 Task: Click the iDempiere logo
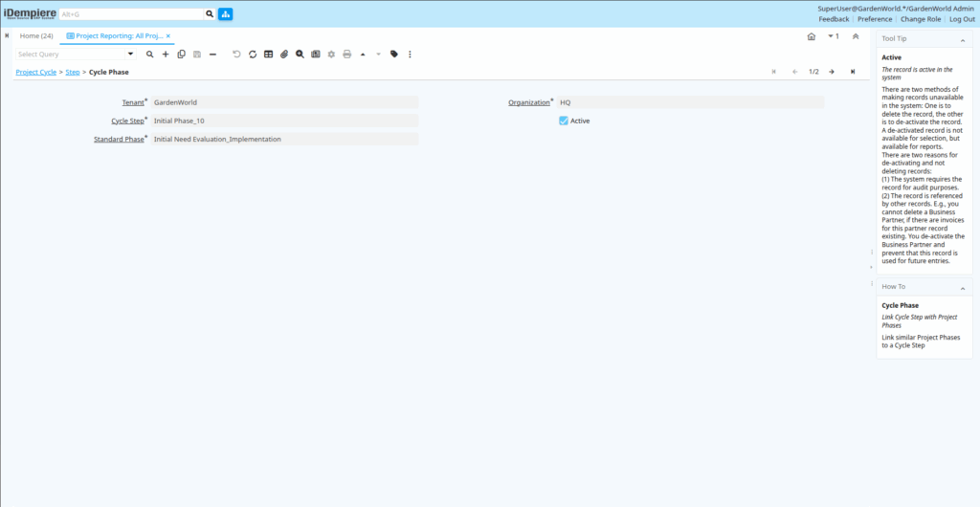coord(30,13)
